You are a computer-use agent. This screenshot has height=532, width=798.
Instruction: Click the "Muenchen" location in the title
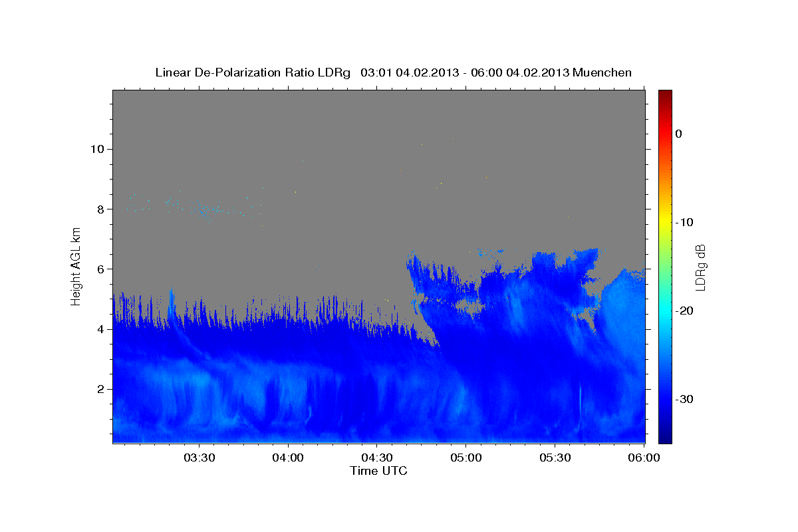click(602, 72)
